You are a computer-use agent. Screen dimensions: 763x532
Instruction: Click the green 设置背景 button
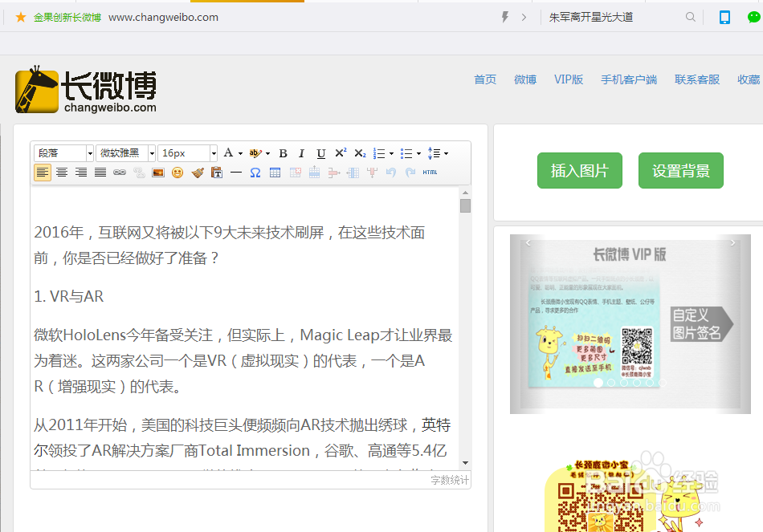(681, 171)
